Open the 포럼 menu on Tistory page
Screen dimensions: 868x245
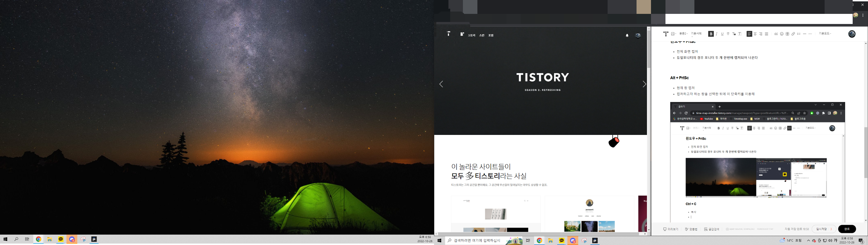pos(491,35)
